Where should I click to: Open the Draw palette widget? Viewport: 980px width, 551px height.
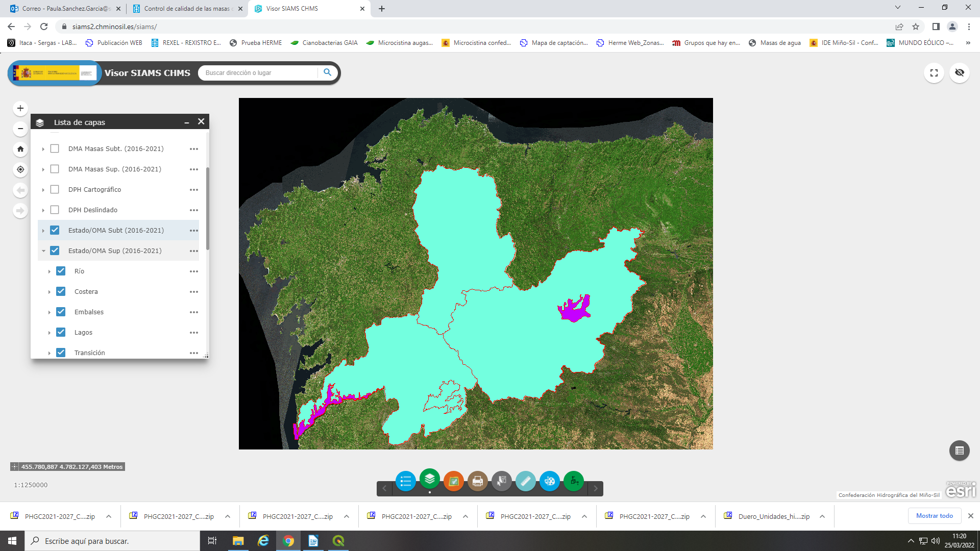(x=549, y=481)
